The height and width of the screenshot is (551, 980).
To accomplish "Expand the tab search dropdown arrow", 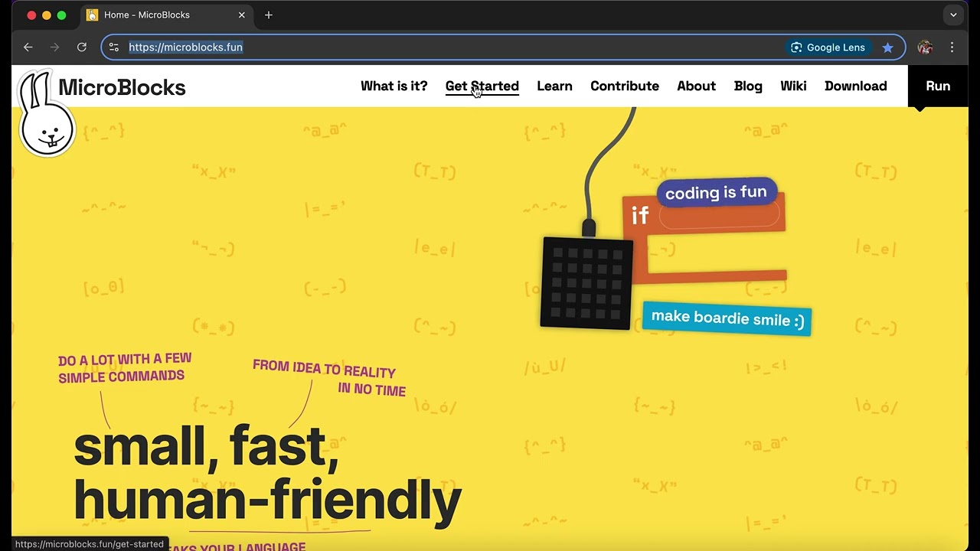I will (953, 15).
